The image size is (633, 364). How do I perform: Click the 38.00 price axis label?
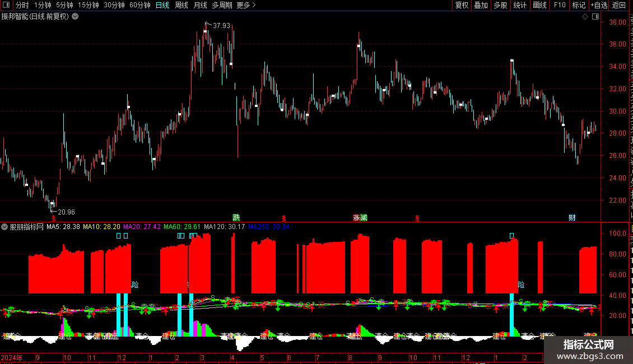618,22
